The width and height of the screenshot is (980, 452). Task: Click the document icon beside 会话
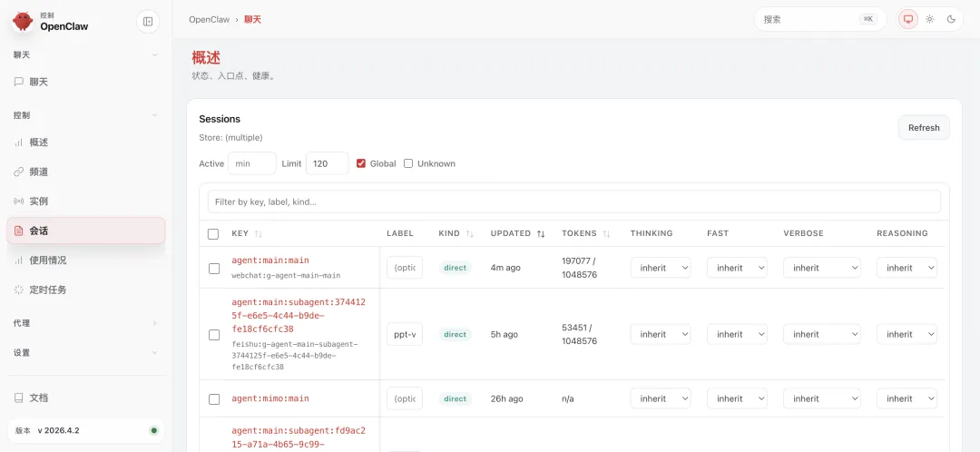tap(19, 231)
